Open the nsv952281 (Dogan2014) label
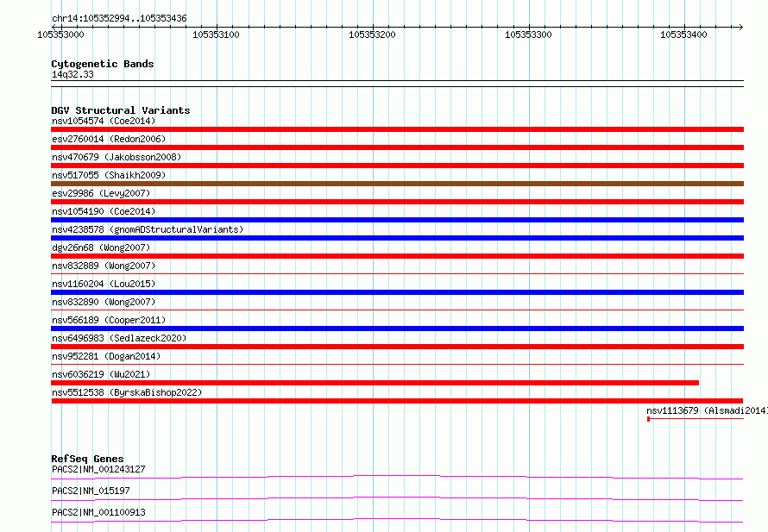768x532 pixels. [x=106, y=356]
